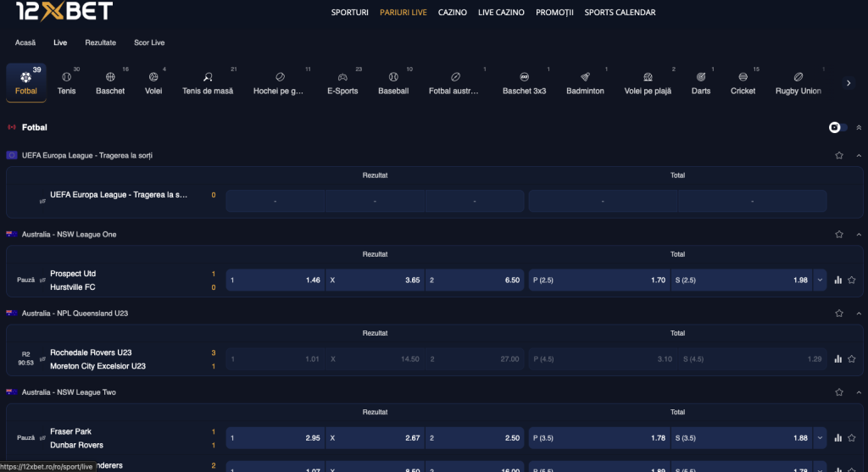Image resolution: width=868 pixels, height=472 pixels.
Task: Open UEFA Europa League draw event
Action: 119,195
